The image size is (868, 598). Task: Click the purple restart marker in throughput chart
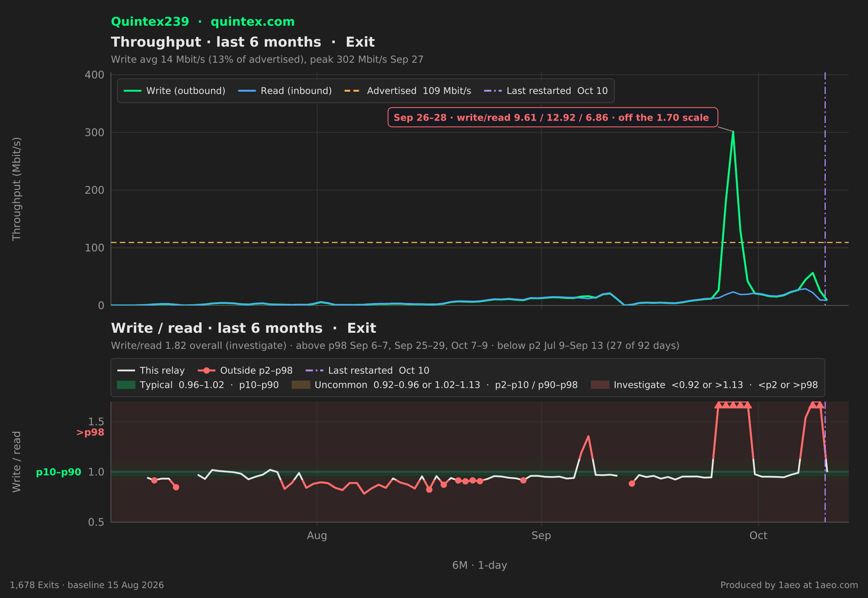click(x=825, y=189)
